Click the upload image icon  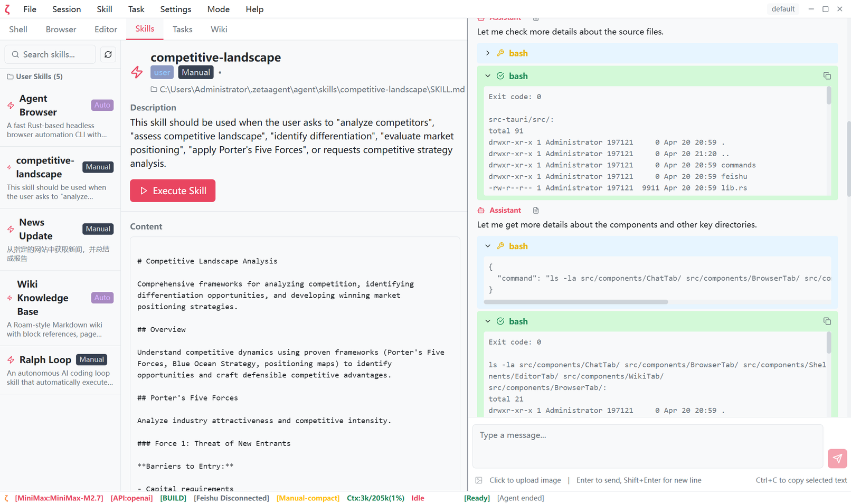coord(479,480)
